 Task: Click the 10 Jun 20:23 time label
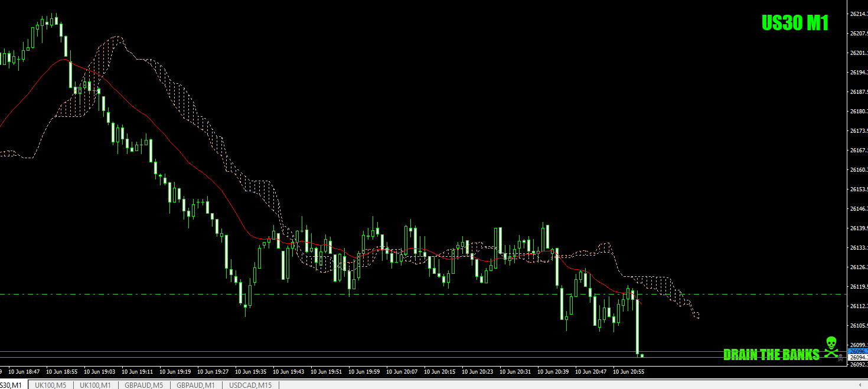point(478,372)
